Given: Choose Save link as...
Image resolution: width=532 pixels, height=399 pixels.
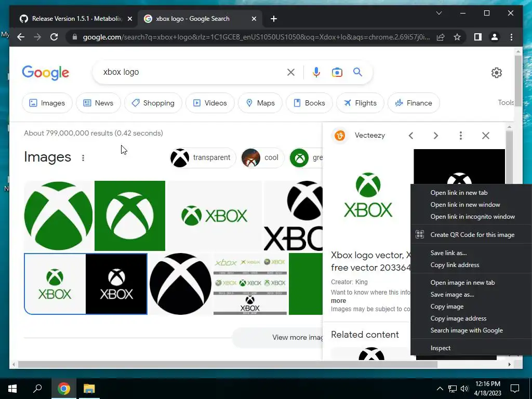Looking at the screenshot, I should [448, 253].
